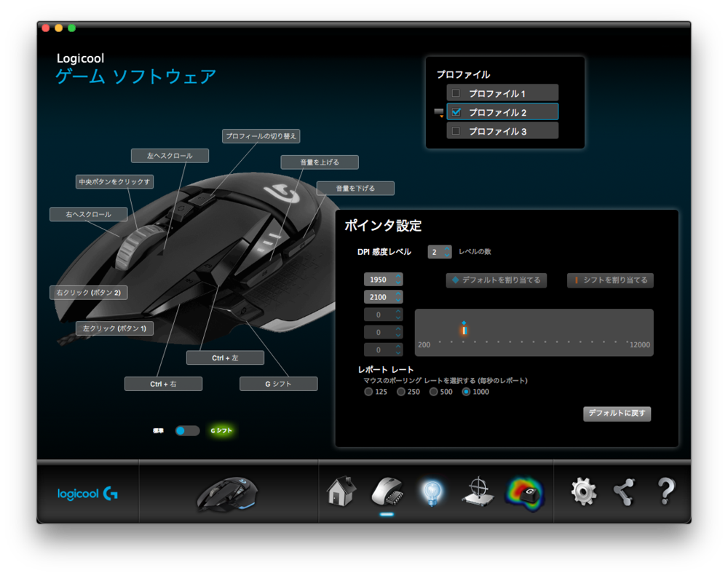Open the surface tuning crosshair icon
This screenshot has width=728, height=576.
(x=478, y=492)
